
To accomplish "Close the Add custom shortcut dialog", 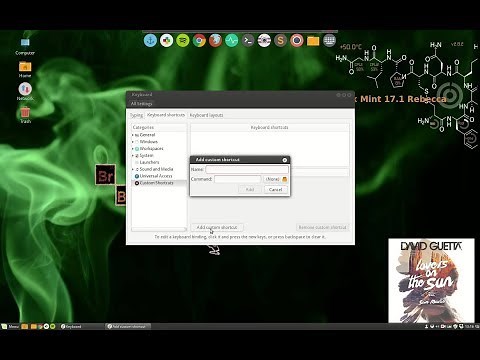I will [x=285, y=160].
